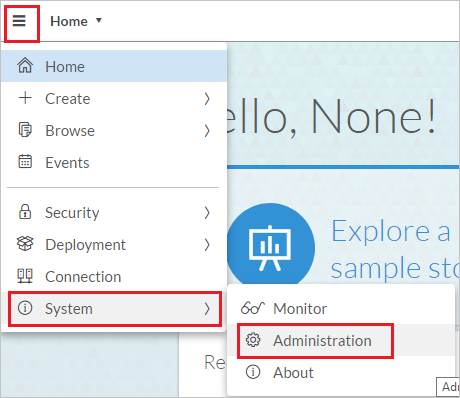The width and height of the screenshot is (460, 398).
Task: Open the Security menu entry
Action: [114, 212]
